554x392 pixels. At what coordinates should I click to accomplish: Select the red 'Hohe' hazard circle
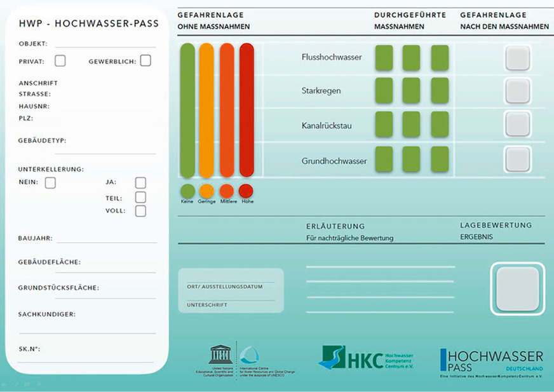click(x=246, y=191)
